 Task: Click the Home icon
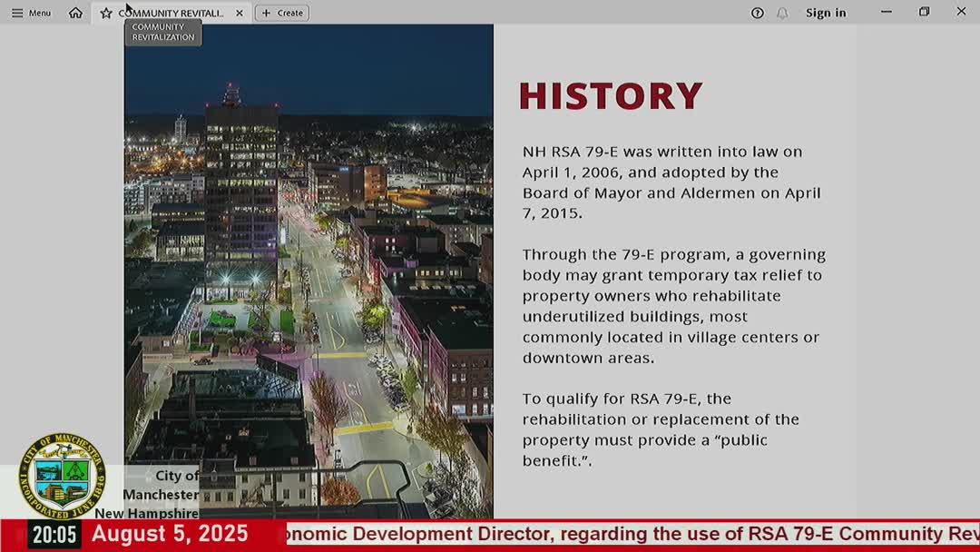pyautogui.click(x=73, y=12)
